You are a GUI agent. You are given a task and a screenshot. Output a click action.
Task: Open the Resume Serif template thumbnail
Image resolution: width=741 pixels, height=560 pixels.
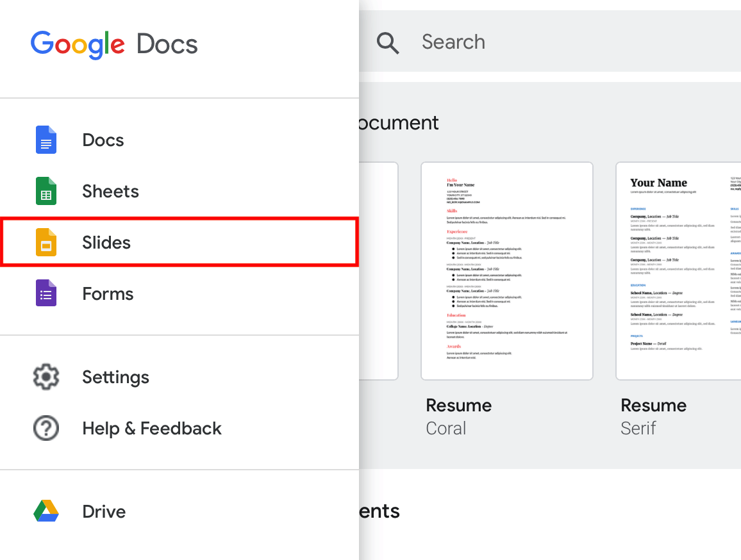pyautogui.click(x=679, y=271)
